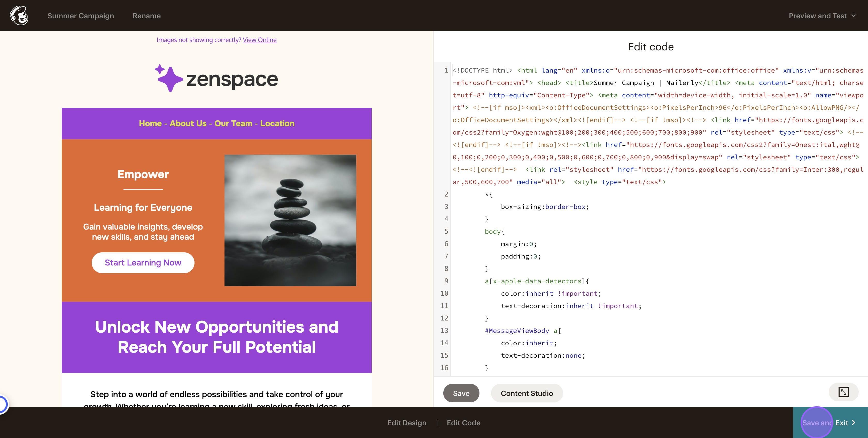Screen dimensions: 868x438
Task: Click the Save and Exit chevron arrow
Action: pyautogui.click(x=853, y=423)
